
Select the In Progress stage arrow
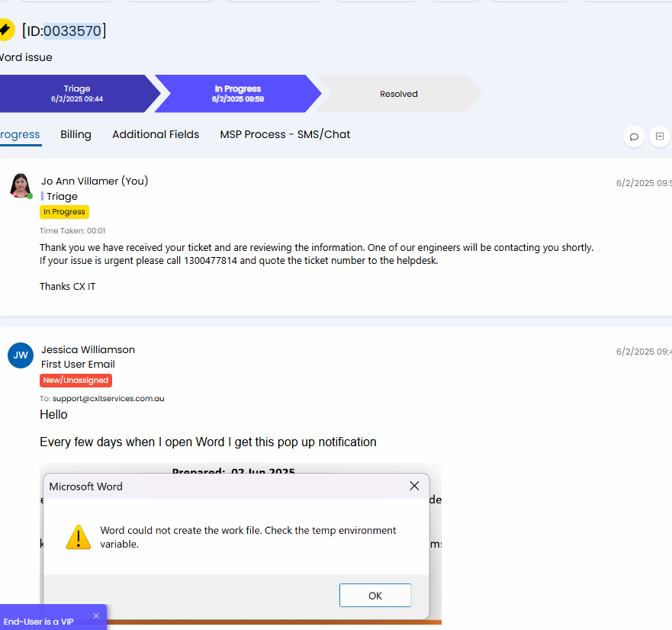238,94
